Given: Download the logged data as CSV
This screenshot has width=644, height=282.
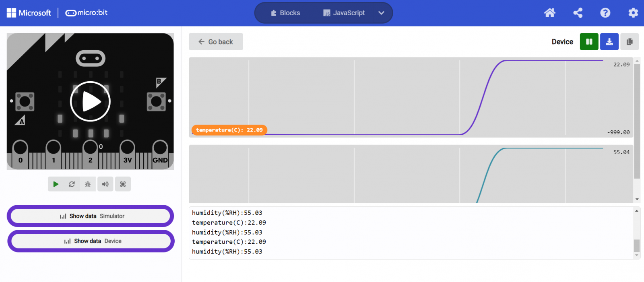Looking at the screenshot, I should 609,41.
